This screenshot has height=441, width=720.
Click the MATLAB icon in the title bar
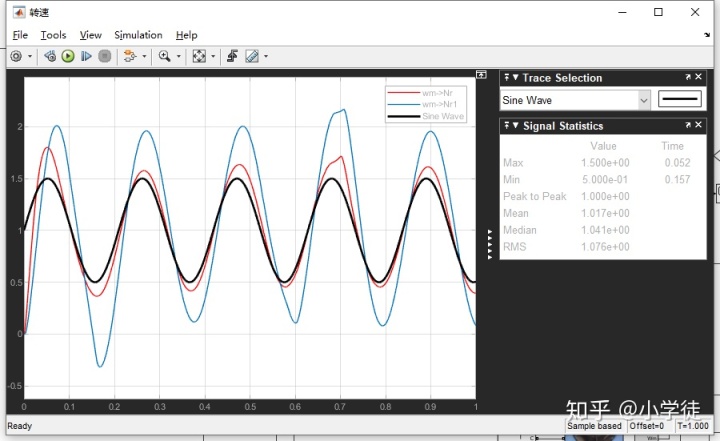point(19,12)
